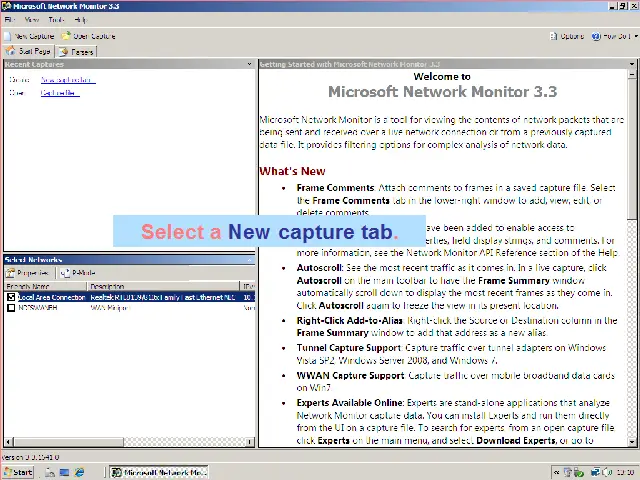The image size is (640, 480).
Task: Click Select Networks horizontal scrollbar thumb
Action: tap(68, 442)
